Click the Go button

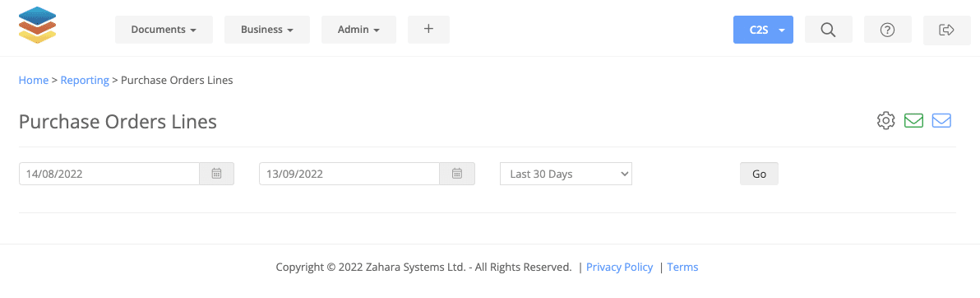tap(760, 174)
